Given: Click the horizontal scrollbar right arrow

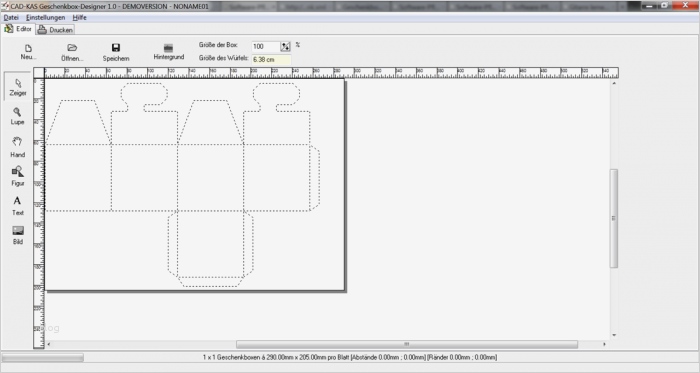Looking at the screenshot, I should click(x=604, y=344).
